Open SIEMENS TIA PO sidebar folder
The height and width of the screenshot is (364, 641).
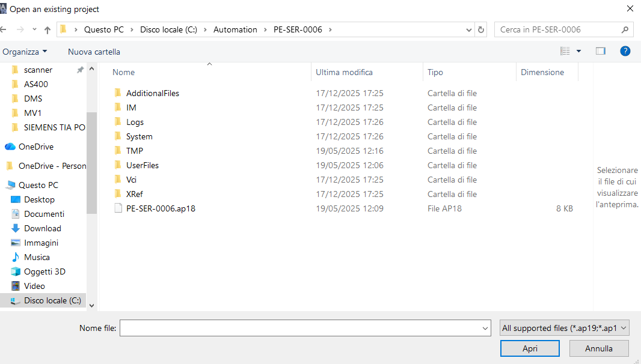click(54, 127)
